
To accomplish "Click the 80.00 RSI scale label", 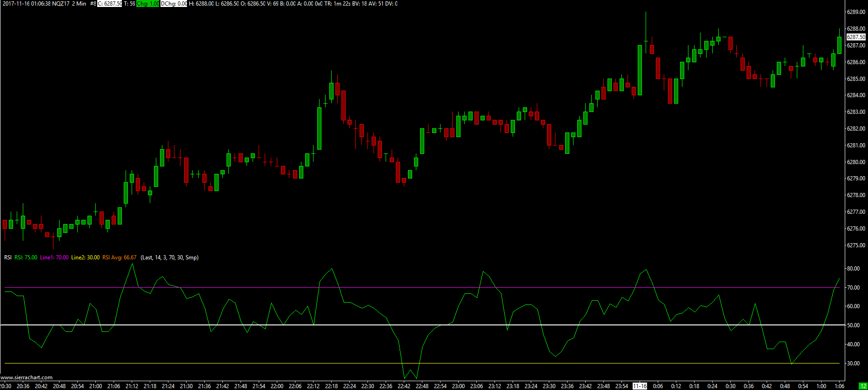I will pos(853,269).
